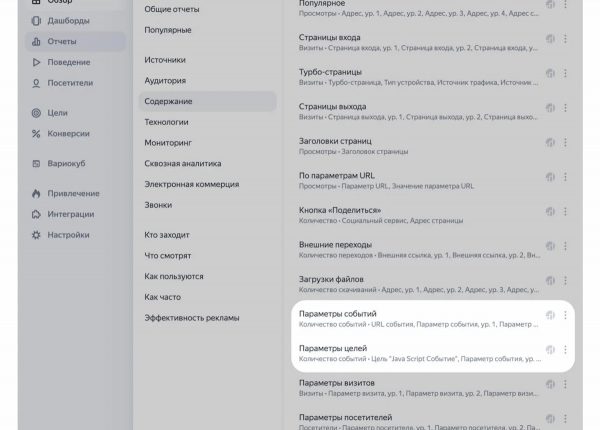
Task: Click the Поведение play icon in the sidebar
Action: [36, 62]
